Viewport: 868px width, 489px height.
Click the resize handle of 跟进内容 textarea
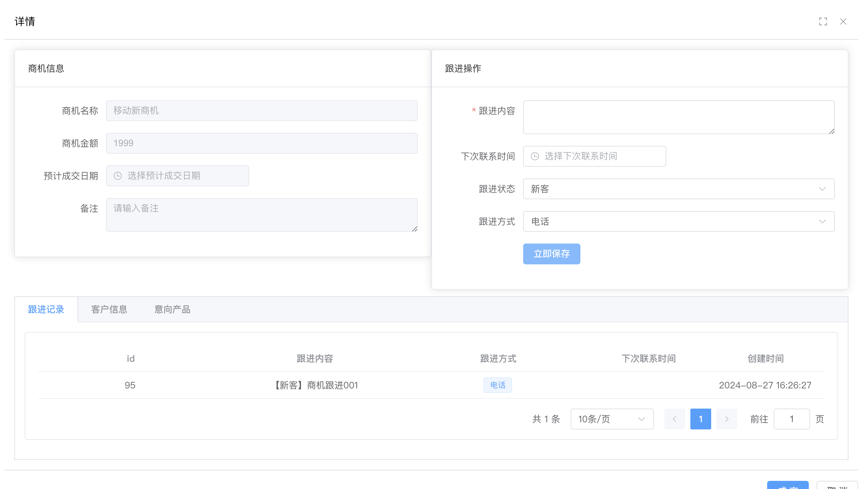[x=831, y=131]
